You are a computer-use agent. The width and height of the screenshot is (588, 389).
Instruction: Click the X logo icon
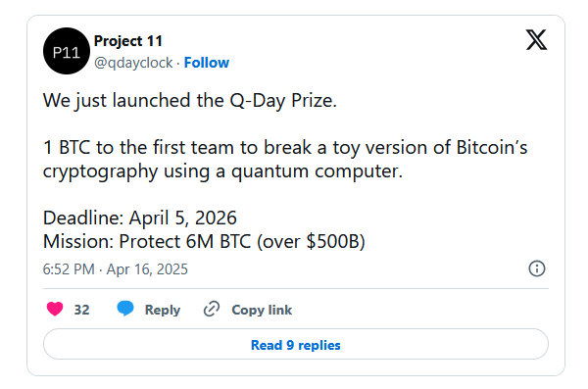point(536,40)
